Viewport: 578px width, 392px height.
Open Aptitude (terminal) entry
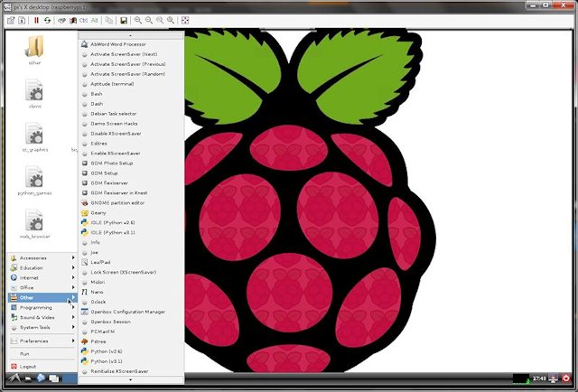coord(131,84)
